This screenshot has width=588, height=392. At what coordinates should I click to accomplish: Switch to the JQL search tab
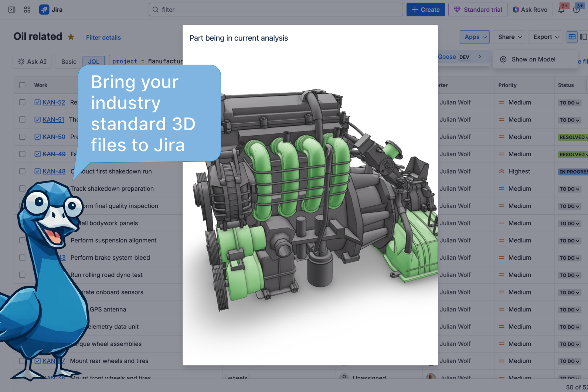click(94, 62)
